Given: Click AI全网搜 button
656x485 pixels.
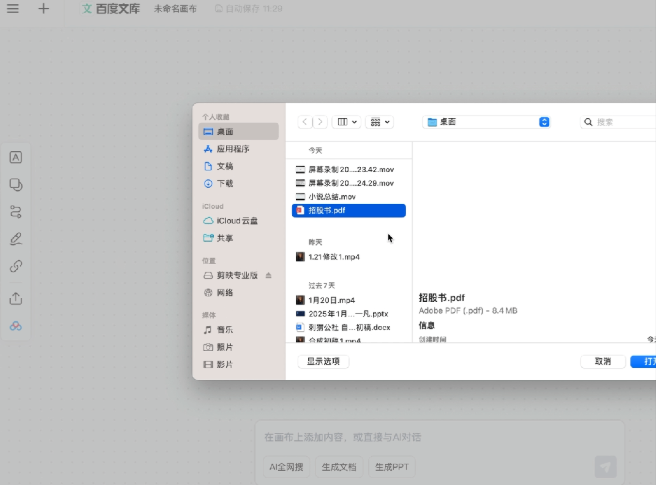Looking at the screenshot, I should point(286,467).
